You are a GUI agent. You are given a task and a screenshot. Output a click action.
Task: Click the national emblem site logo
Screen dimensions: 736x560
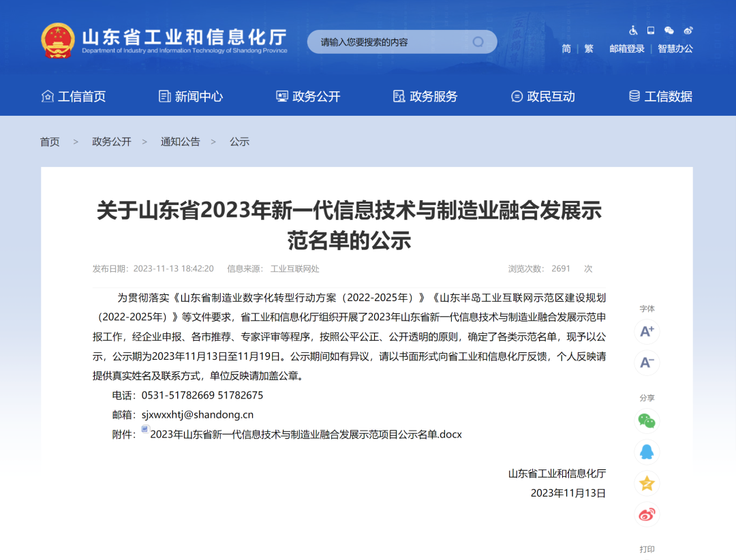[x=57, y=39]
